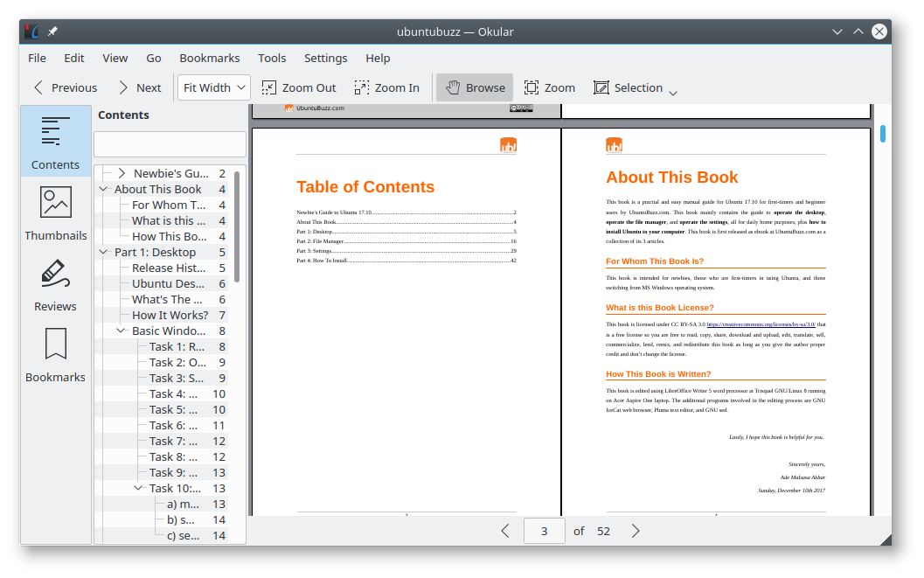Open the Fit Width zoom combo box
This screenshot has width=924, height=578.
pos(214,87)
